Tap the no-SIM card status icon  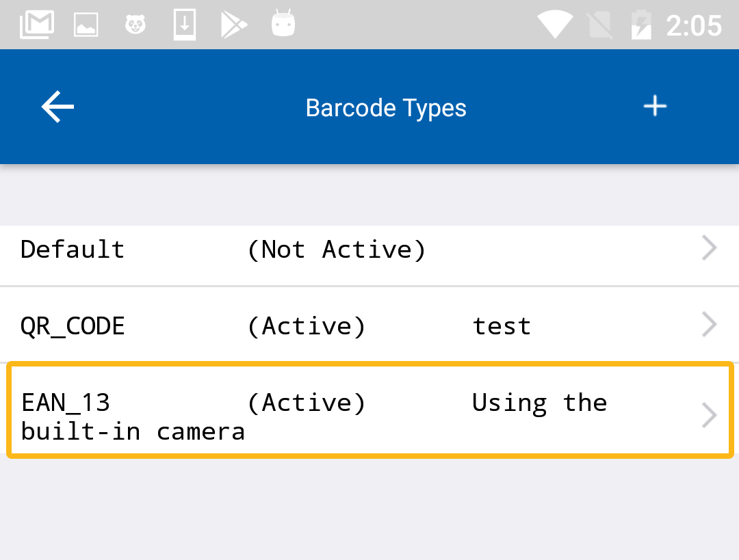coord(599,25)
